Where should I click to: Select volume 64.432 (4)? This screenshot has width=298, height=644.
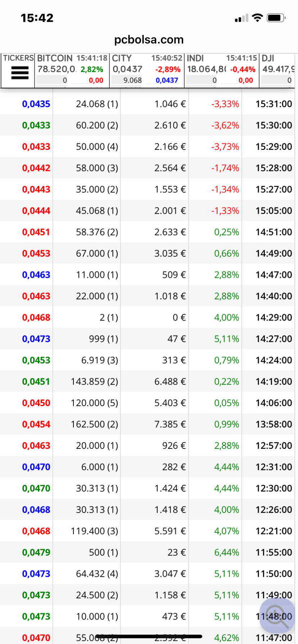(x=97, y=574)
